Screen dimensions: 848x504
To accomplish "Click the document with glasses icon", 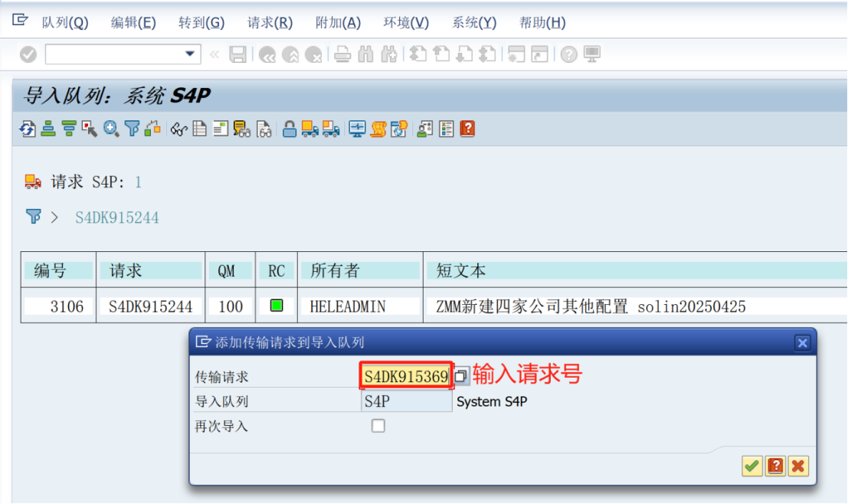I will (264, 129).
